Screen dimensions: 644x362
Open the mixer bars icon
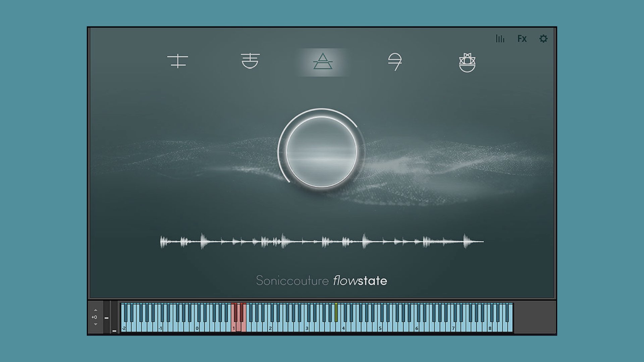500,39
